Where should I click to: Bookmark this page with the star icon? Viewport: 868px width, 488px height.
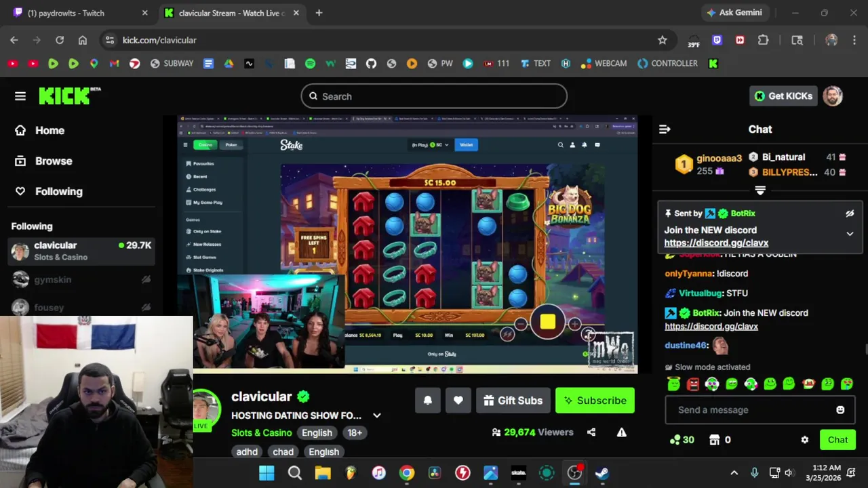[x=663, y=40]
